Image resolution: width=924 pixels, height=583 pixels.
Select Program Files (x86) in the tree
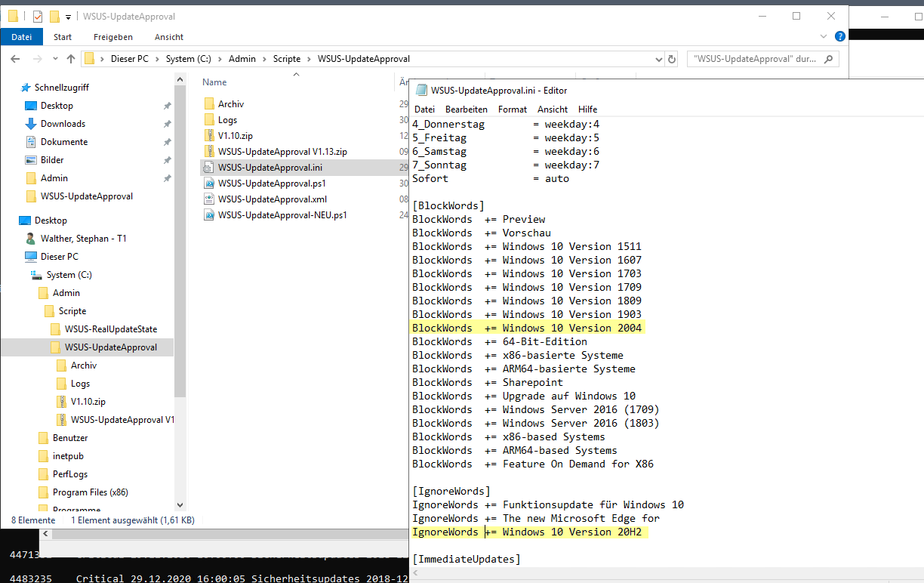coord(90,492)
